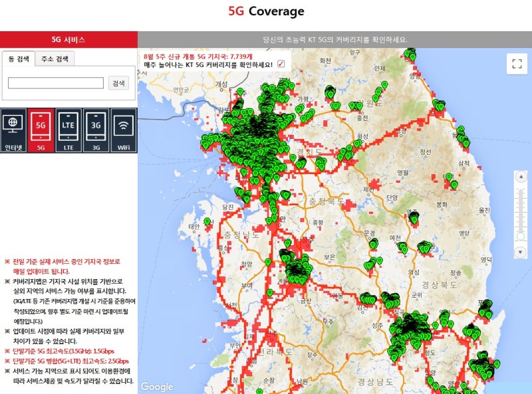Click the 충청북도 label on the map

click(326, 201)
